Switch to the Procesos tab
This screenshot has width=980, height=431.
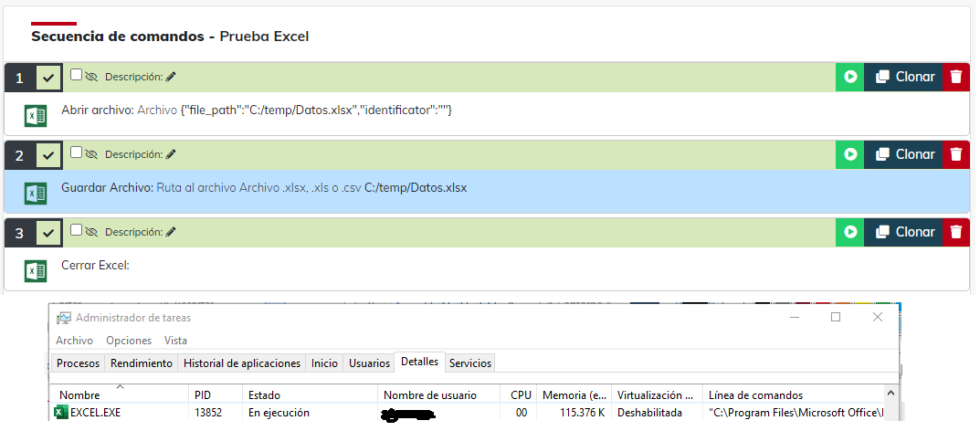pos(78,363)
